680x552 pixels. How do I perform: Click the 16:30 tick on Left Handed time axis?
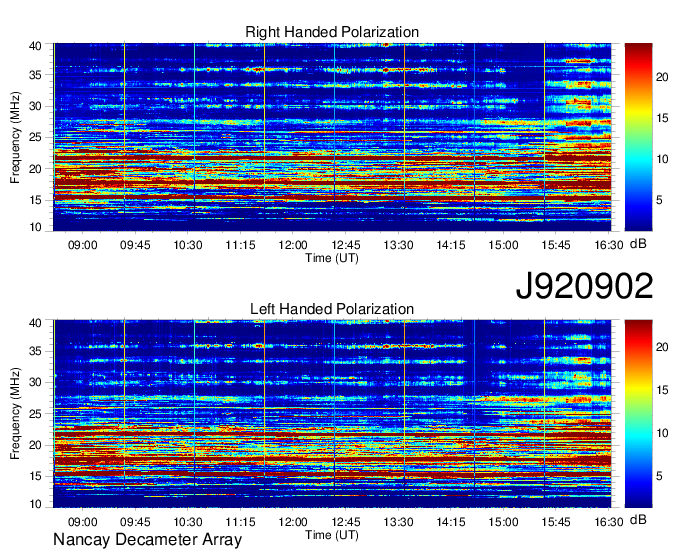pyautogui.click(x=609, y=522)
